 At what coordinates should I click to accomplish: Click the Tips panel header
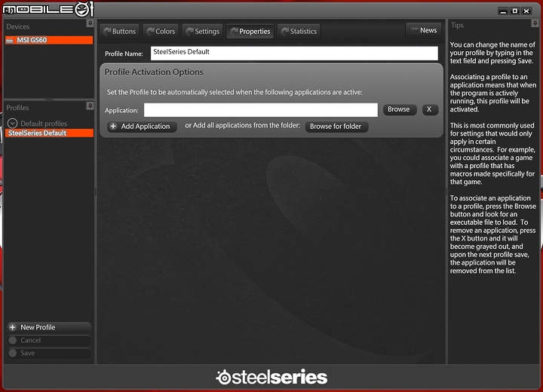click(457, 26)
